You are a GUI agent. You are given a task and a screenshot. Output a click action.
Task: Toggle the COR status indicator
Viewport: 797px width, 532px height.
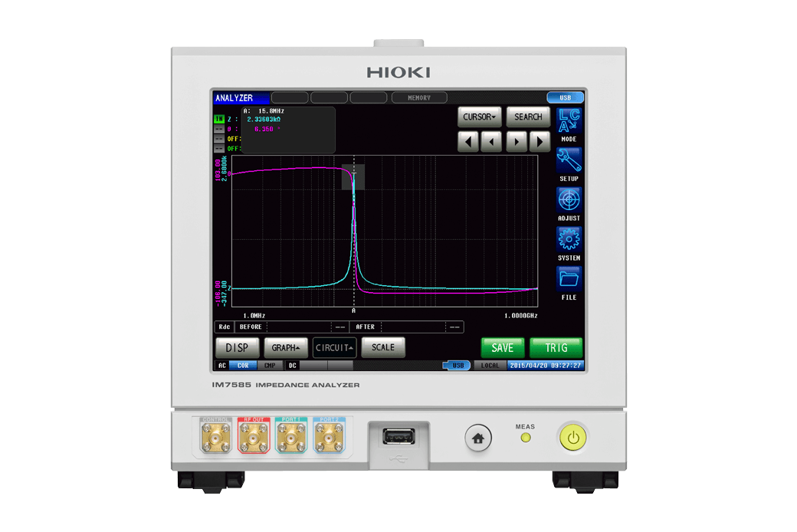pos(243,365)
